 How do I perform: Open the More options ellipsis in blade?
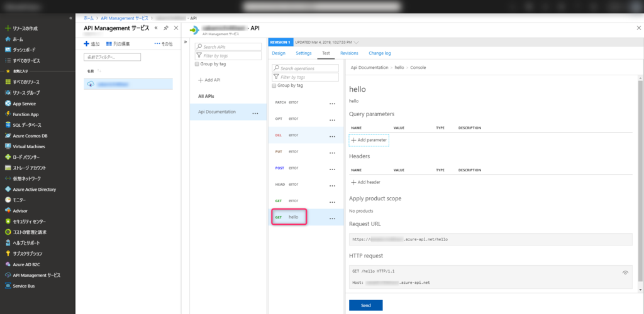pos(163,44)
